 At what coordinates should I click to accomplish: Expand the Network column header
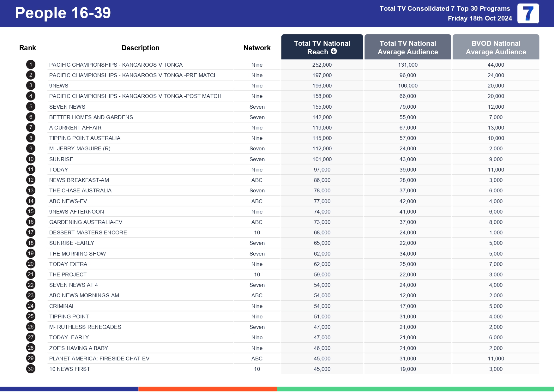257,47
